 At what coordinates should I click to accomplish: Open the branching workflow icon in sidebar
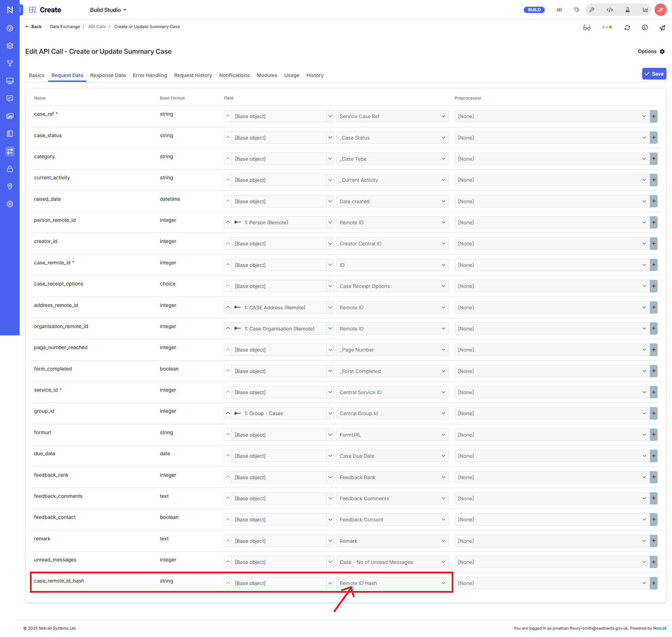(10, 63)
